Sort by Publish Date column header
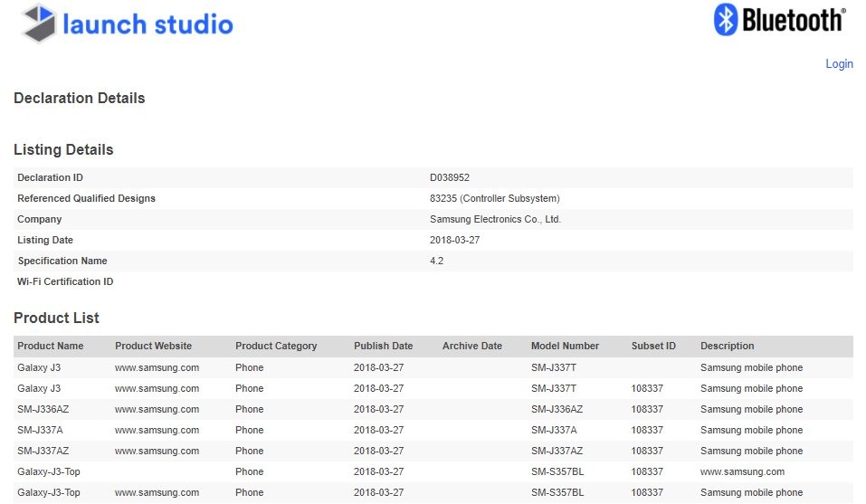This screenshot has width=866, height=504. [x=383, y=346]
